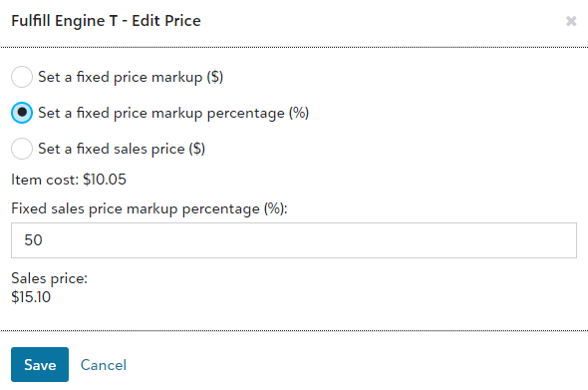
Task: Click the $15.10 sales price value
Action: [31, 297]
